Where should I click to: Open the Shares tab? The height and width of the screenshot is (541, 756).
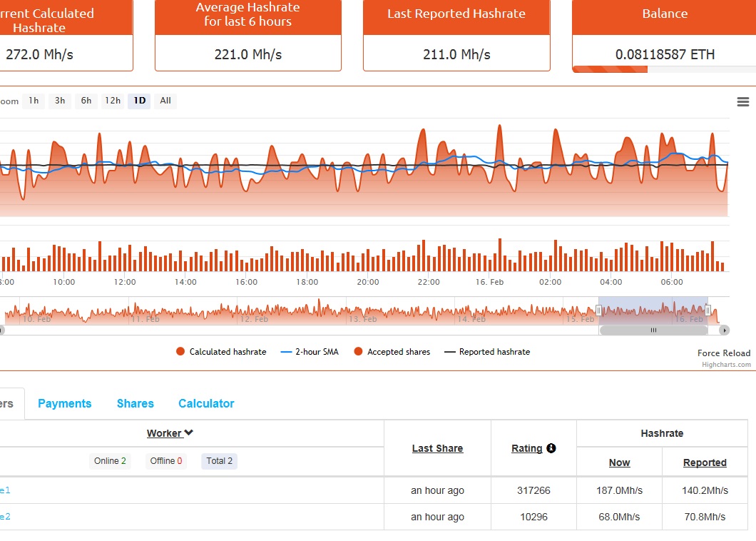pos(136,403)
